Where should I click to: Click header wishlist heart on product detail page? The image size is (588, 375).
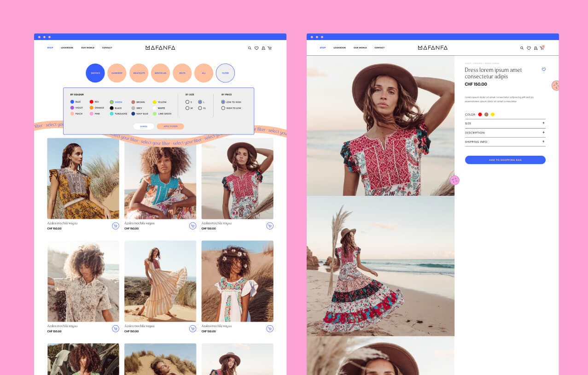tap(529, 48)
